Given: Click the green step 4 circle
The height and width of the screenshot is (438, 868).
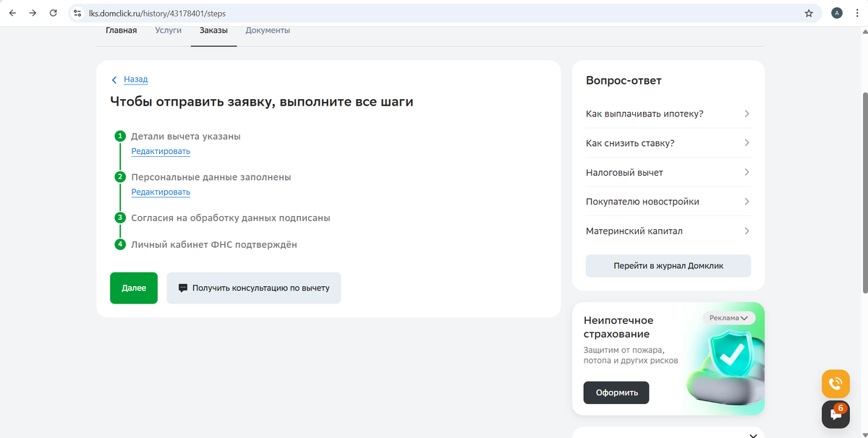Looking at the screenshot, I should (x=120, y=244).
